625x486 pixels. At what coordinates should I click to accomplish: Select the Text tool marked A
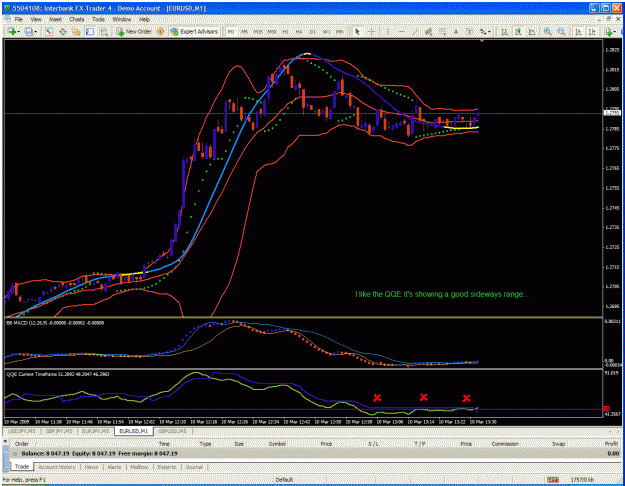coord(456,31)
